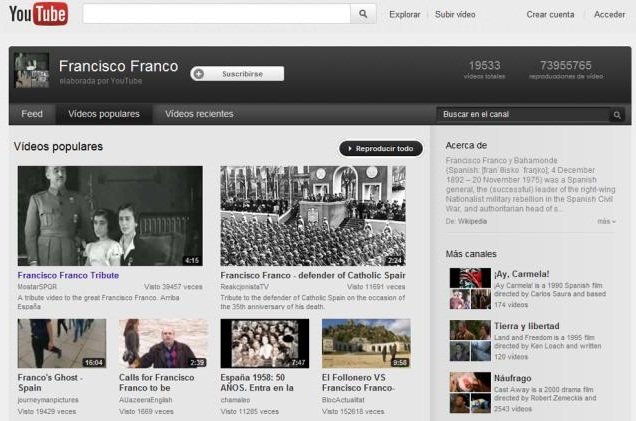Open AlJazeeraEnglish uploader link

(145, 400)
